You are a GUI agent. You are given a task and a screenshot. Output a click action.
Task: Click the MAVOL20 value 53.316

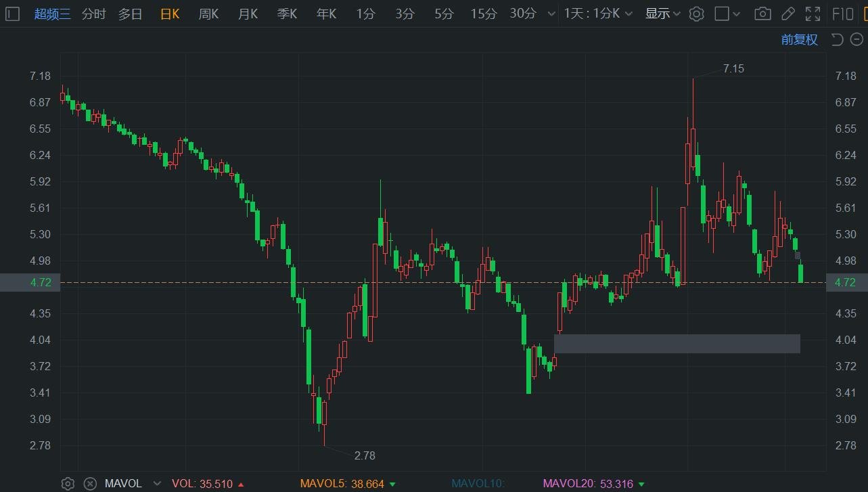point(618,484)
